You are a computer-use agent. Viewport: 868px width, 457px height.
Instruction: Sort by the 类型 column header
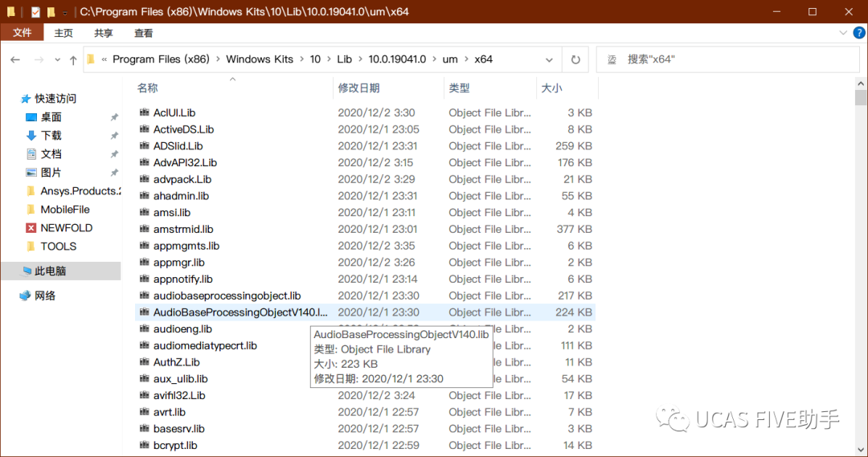[x=459, y=88]
